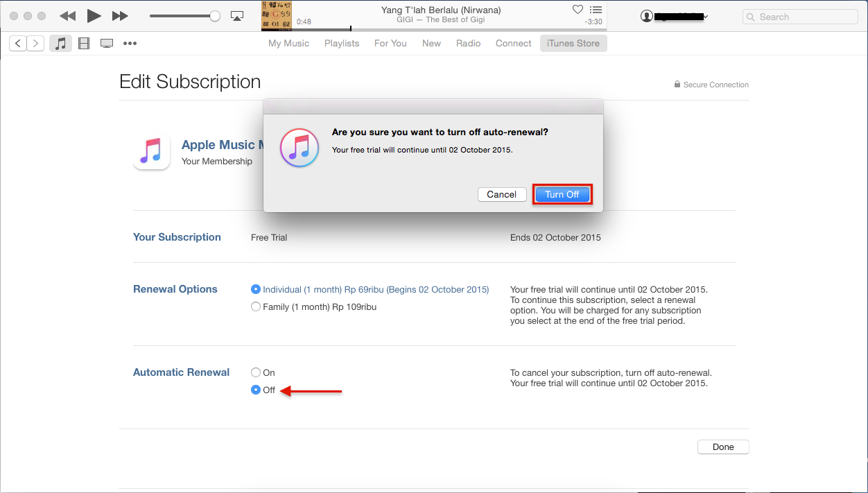This screenshot has height=493, width=868.
Task: Open the Playlists tab
Action: click(x=342, y=43)
